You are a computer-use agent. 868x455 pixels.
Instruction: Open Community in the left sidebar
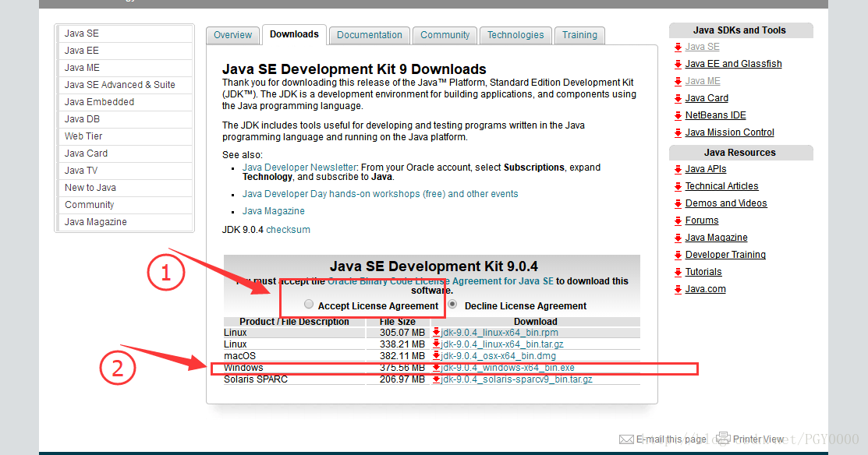pos(125,205)
